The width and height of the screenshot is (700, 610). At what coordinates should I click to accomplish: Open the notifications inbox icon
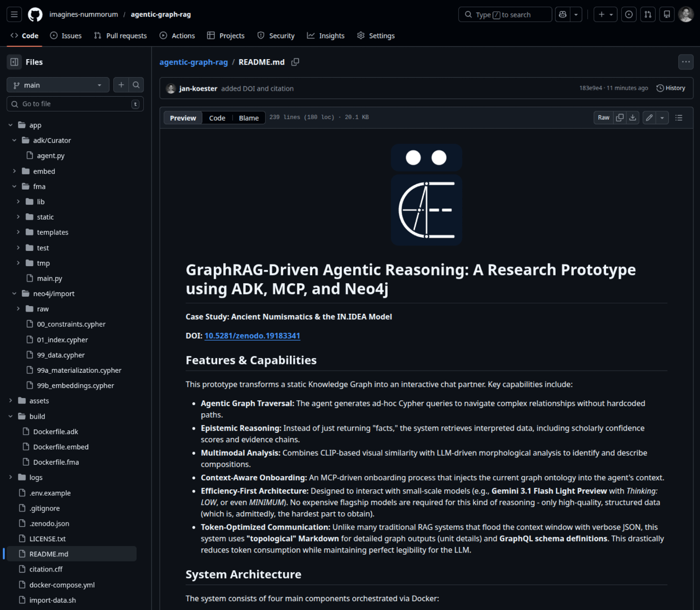pos(667,15)
